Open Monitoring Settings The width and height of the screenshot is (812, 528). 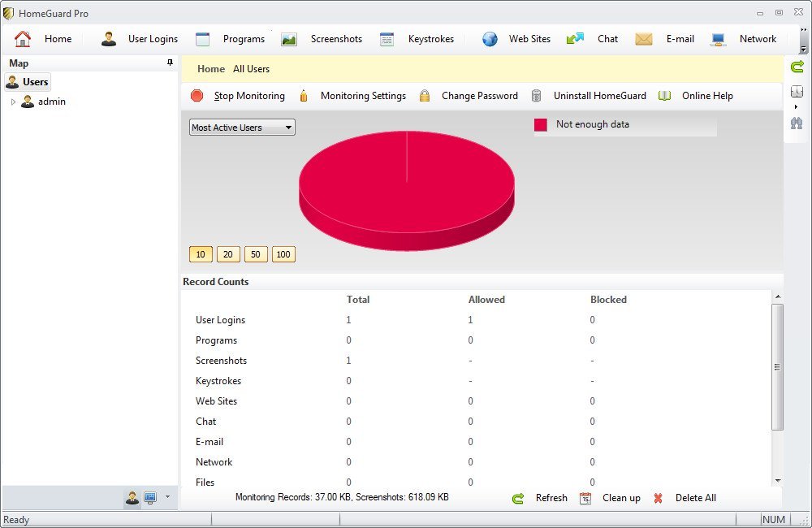pyautogui.click(x=363, y=96)
